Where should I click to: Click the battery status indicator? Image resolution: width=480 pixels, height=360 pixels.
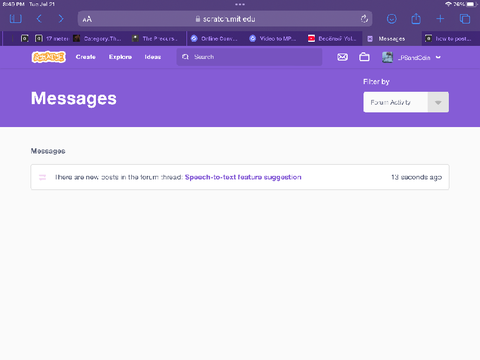472,4
